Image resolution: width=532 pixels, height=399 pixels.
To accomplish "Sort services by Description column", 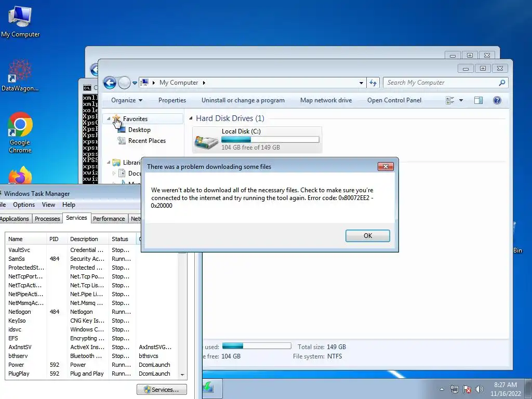I will [x=88, y=239].
